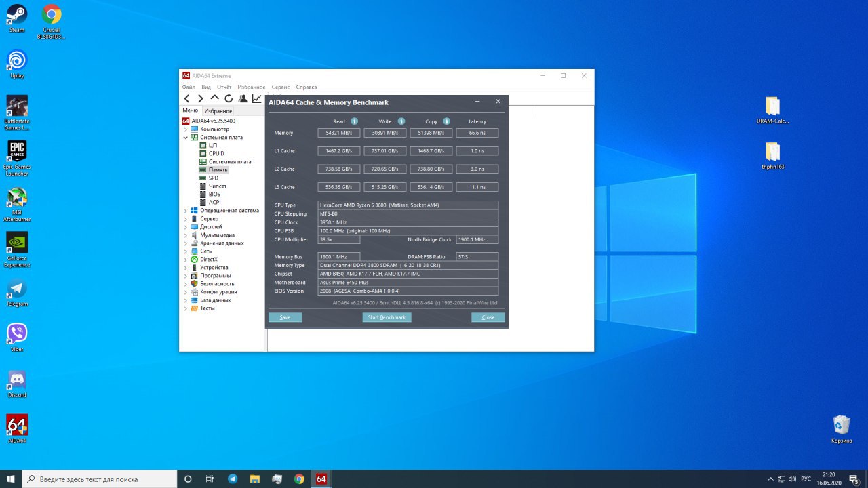Expand the Хранение данных tree node
The height and width of the screenshot is (488, 868).
pyautogui.click(x=186, y=243)
